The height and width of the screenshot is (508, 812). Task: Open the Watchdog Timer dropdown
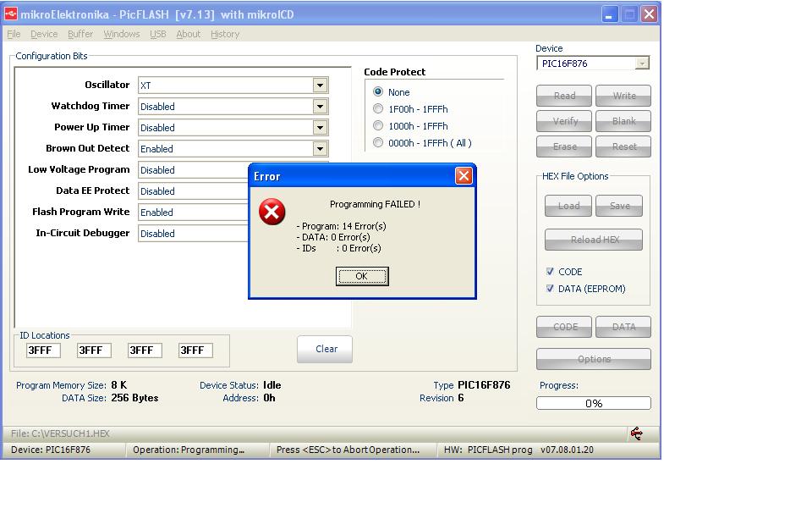point(320,107)
